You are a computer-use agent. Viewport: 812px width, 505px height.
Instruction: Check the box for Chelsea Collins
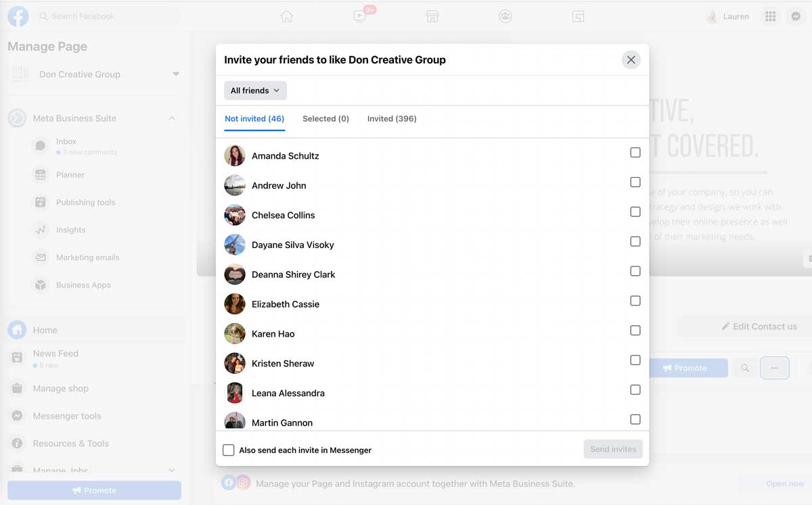(x=635, y=212)
